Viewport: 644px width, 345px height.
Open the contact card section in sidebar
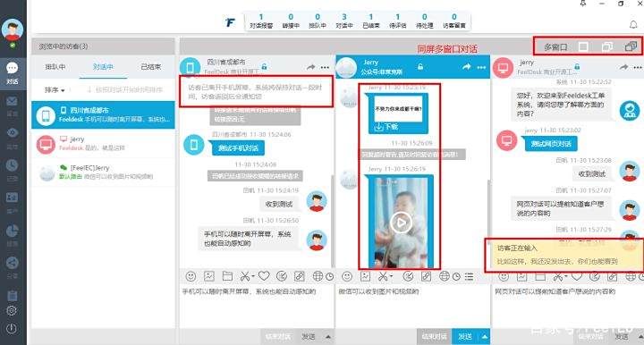[12, 198]
